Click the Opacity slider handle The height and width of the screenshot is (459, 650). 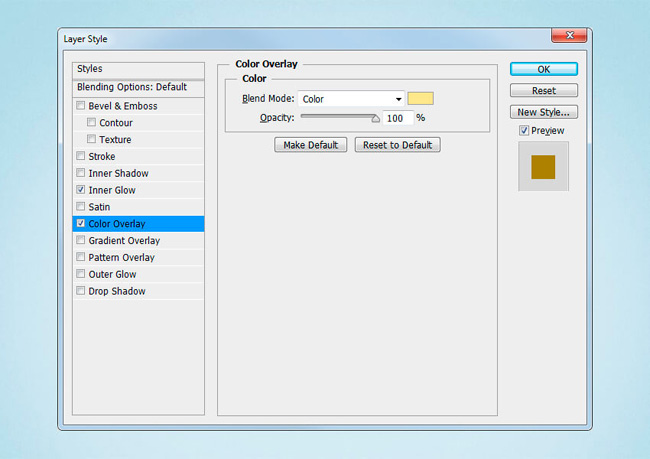[375, 119]
